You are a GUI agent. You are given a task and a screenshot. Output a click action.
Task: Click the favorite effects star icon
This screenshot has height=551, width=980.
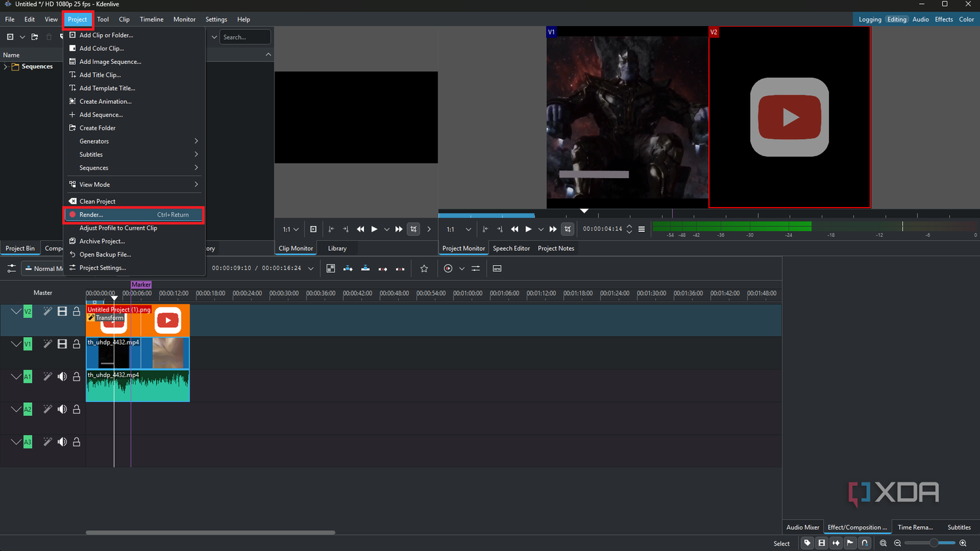424,268
